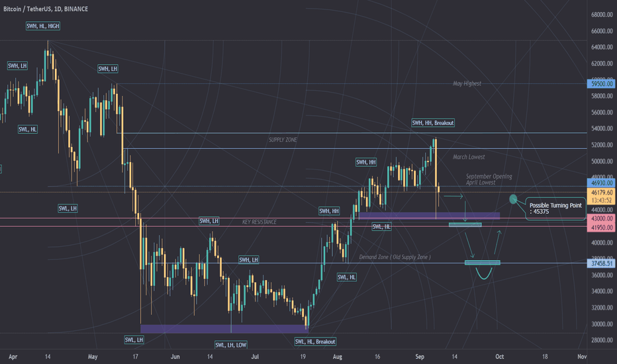The height and width of the screenshot is (364, 617).
Task: Click 50000.00 on the price axis
Action: tap(602, 161)
